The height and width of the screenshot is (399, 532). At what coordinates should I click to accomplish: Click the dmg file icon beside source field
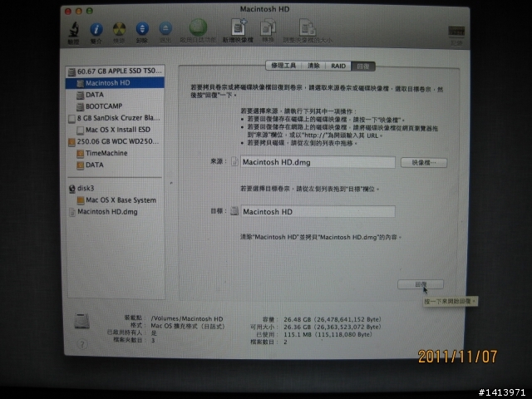(234, 161)
